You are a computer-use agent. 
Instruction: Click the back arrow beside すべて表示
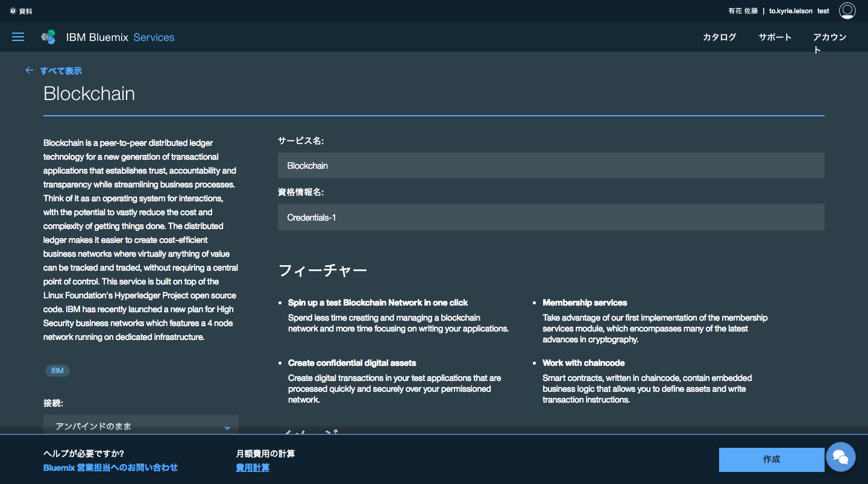pos(29,70)
